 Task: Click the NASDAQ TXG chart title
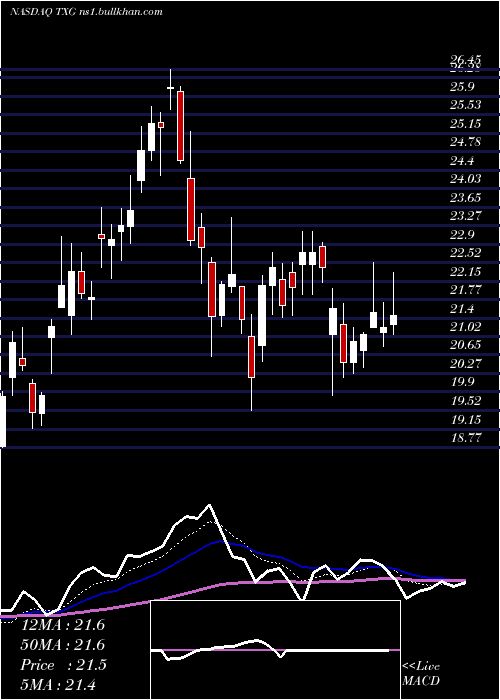[x=86, y=11]
